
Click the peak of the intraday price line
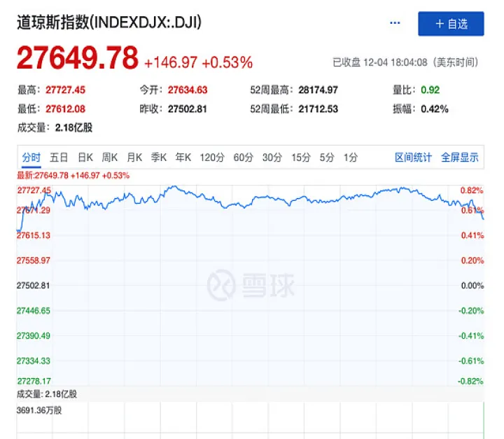click(x=172, y=187)
